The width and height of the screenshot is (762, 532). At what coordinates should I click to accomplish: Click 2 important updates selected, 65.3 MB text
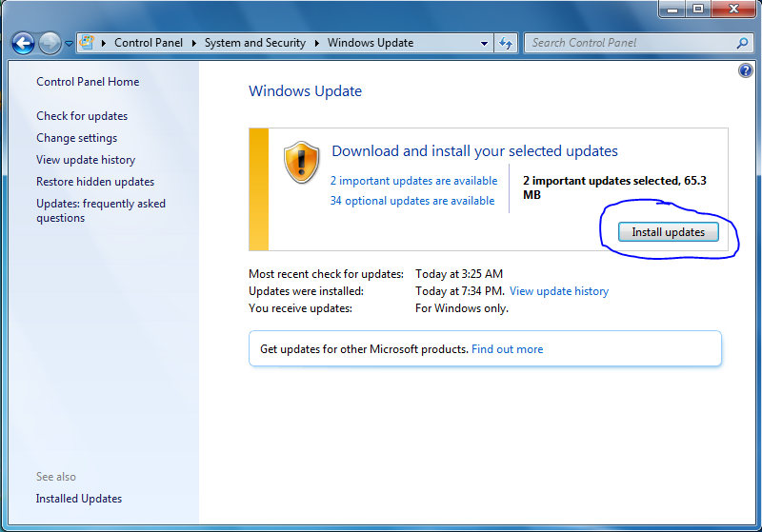614,187
